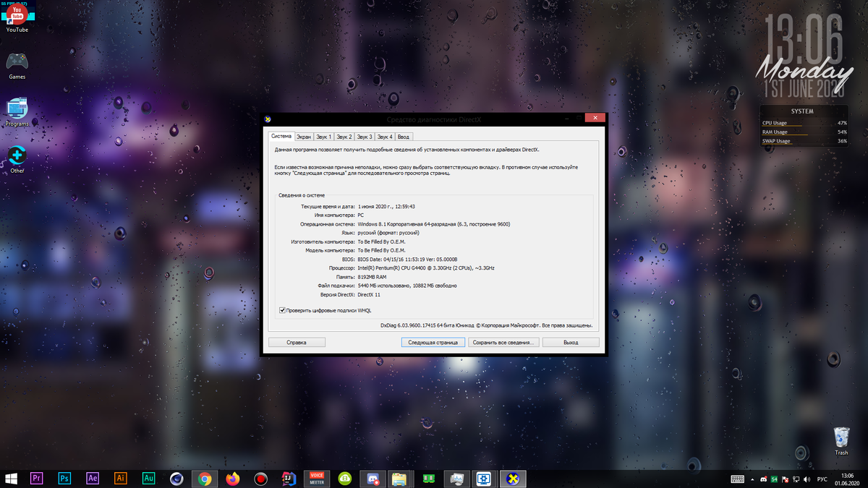Switch to the Звук 1 tab

click(x=323, y=137)
